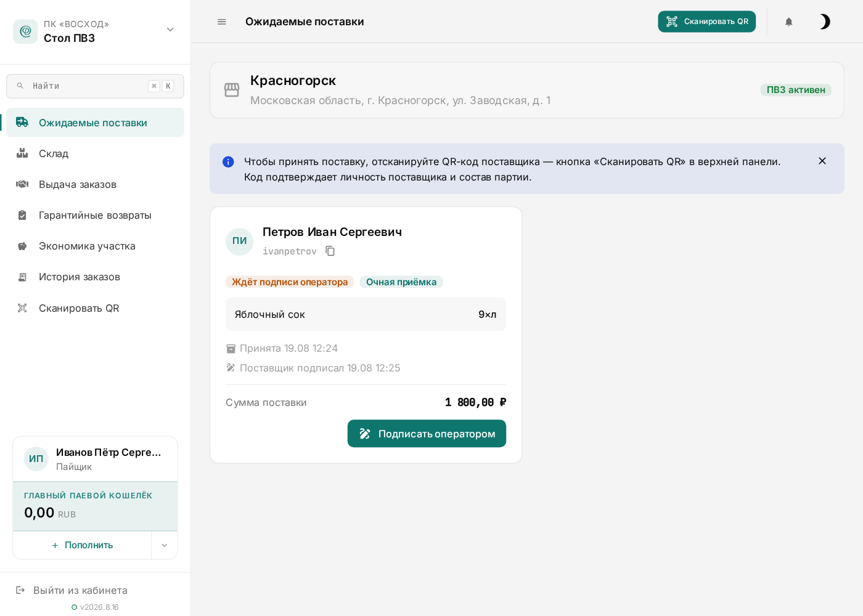The width and height of the screenshot is (863, 616).
Task: Click the Красногорск heading on the pickup card
Action: 293,81
